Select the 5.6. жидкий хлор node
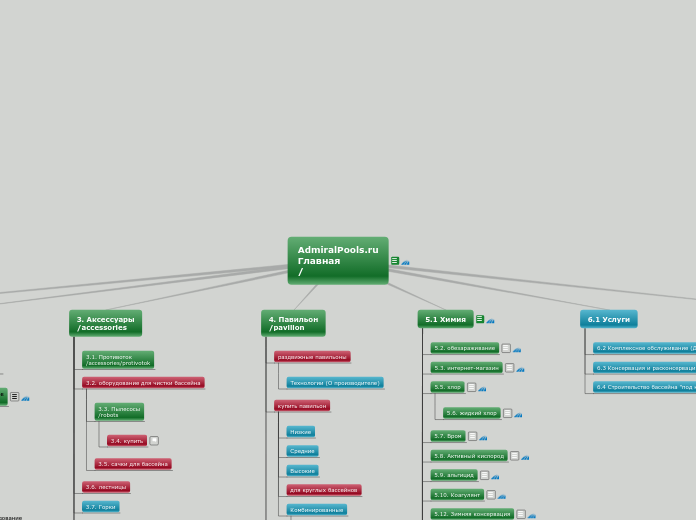 pos(471,413)
